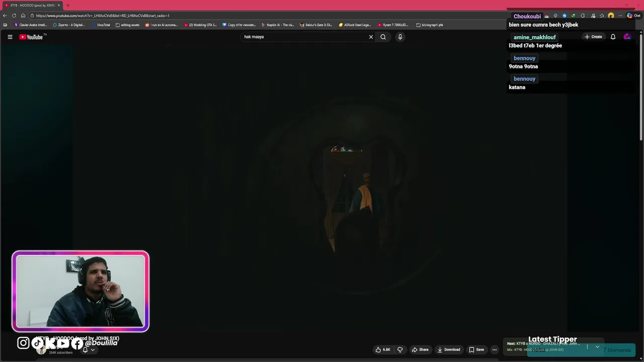
Task: Save the video to a playlist
Action: point(476,349)
